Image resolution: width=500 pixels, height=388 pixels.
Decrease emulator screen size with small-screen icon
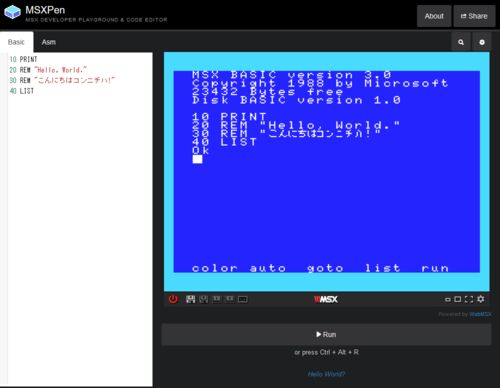(448, 300)
